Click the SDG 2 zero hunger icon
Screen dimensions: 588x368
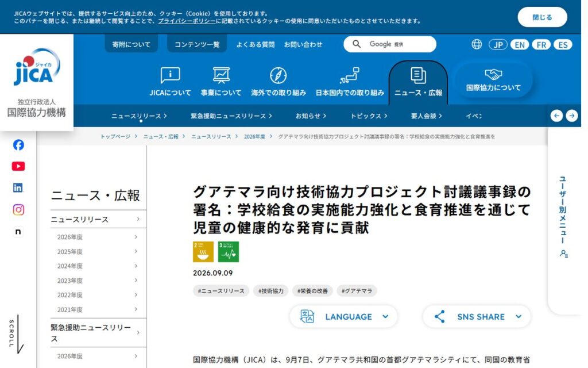tap(203, 252)
